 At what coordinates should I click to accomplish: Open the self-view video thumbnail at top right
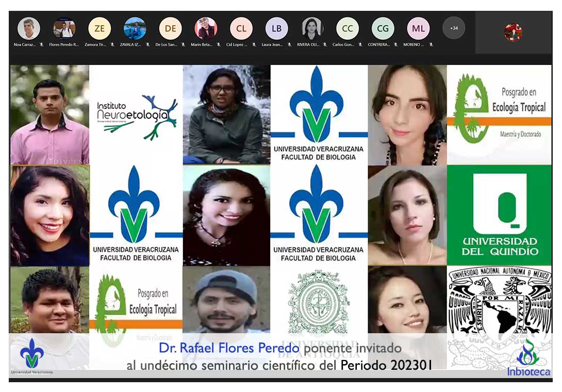[x=513, y=32]
